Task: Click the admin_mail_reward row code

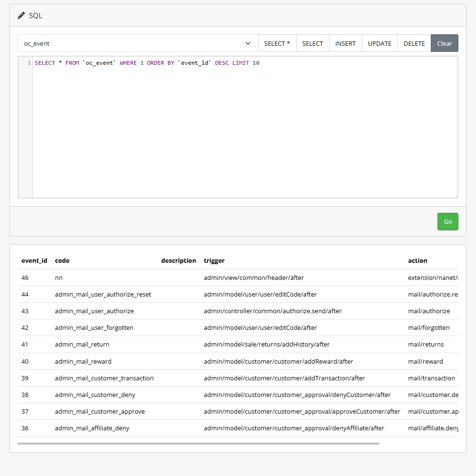Action: (x=83, y=361)
